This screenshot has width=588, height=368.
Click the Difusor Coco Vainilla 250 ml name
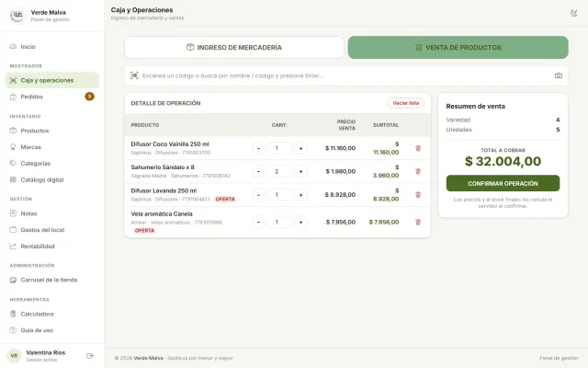(169, 144)
